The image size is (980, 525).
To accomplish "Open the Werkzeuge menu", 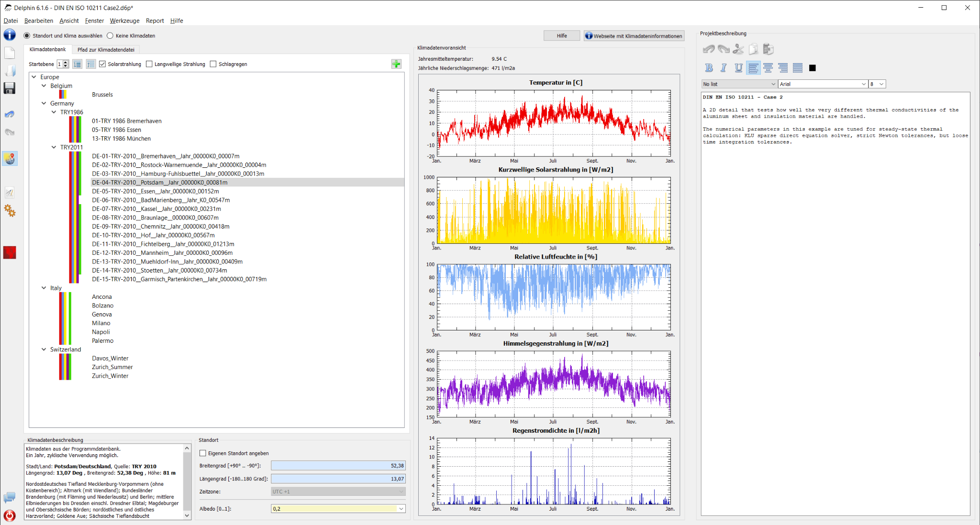I will [x=124, y=21].
